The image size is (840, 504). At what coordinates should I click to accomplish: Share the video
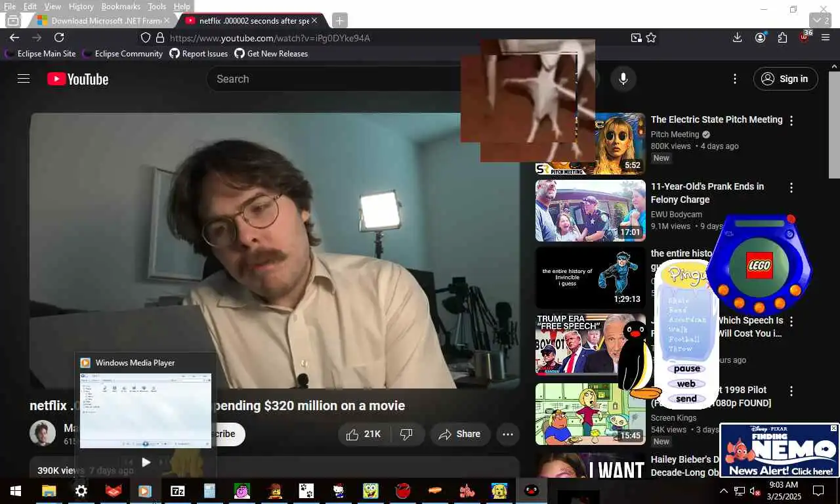[459, 434]
